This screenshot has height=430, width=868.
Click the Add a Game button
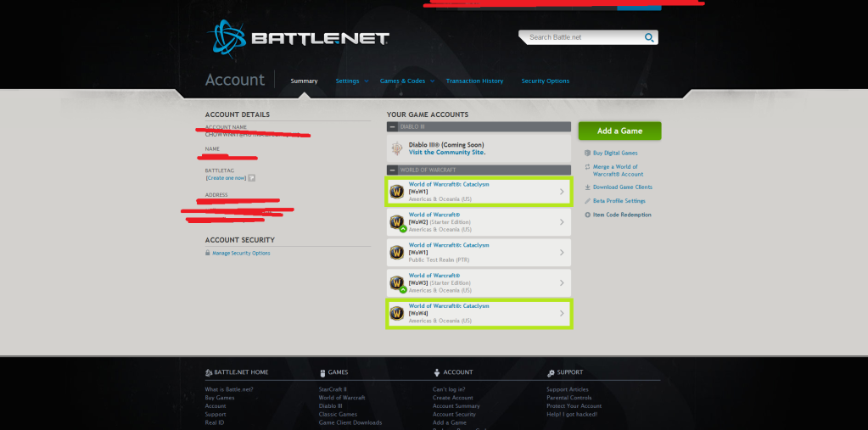619,131
